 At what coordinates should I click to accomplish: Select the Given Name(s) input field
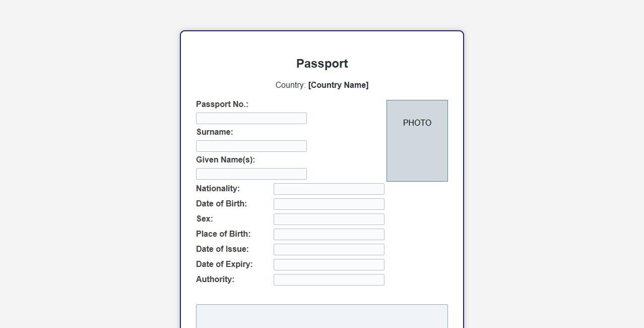coord(251,174)
